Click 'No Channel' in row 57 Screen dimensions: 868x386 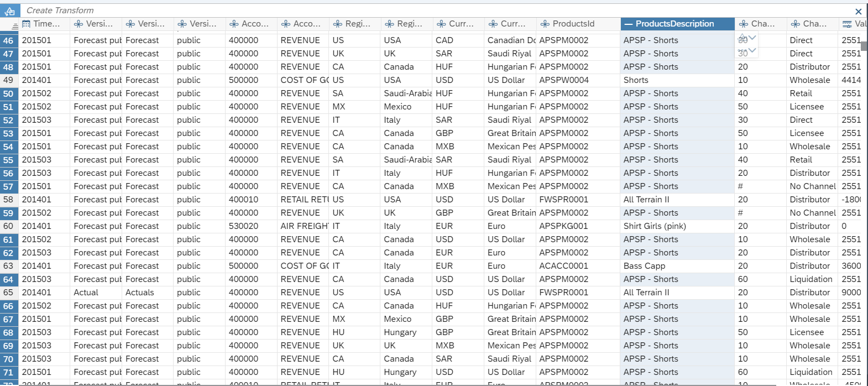tap(812, 186)
